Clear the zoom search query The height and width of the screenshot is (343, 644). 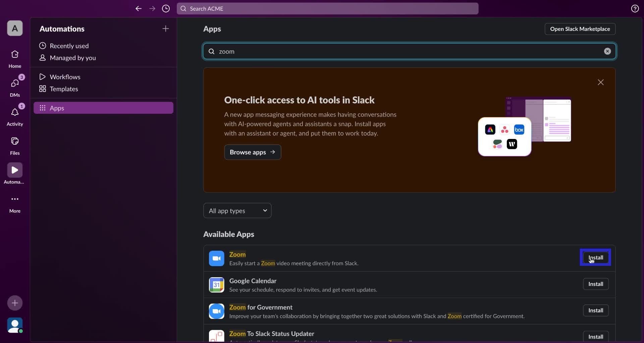point(607,51)
